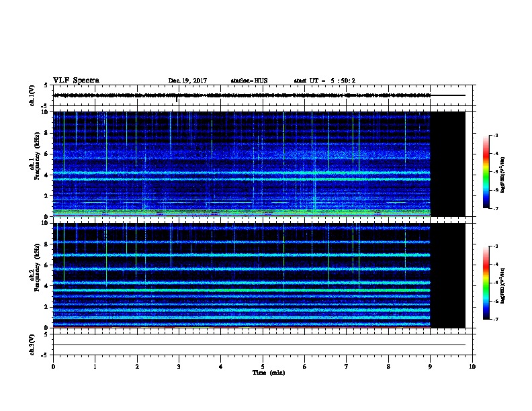Click time-axis tick label "3"
The width and height of the screenshot is (532, 411).
click(x=179, y=367)
